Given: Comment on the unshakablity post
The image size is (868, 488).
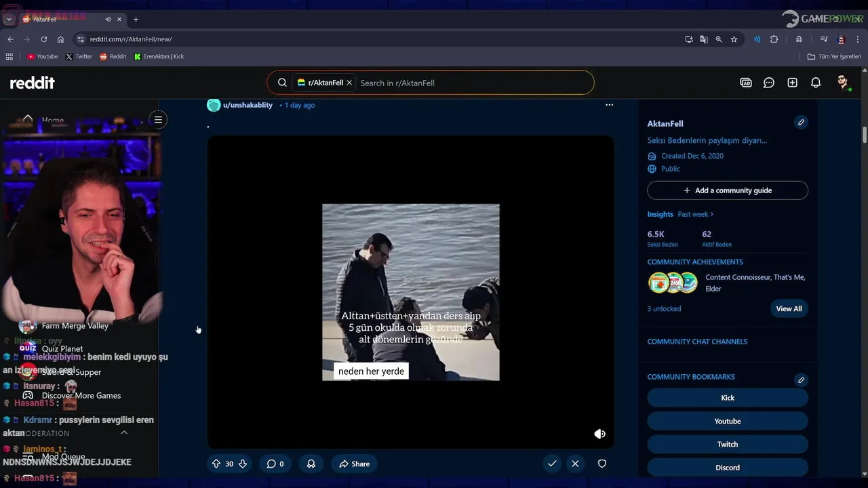Looking at the screenshot, I should pos(275,464).
